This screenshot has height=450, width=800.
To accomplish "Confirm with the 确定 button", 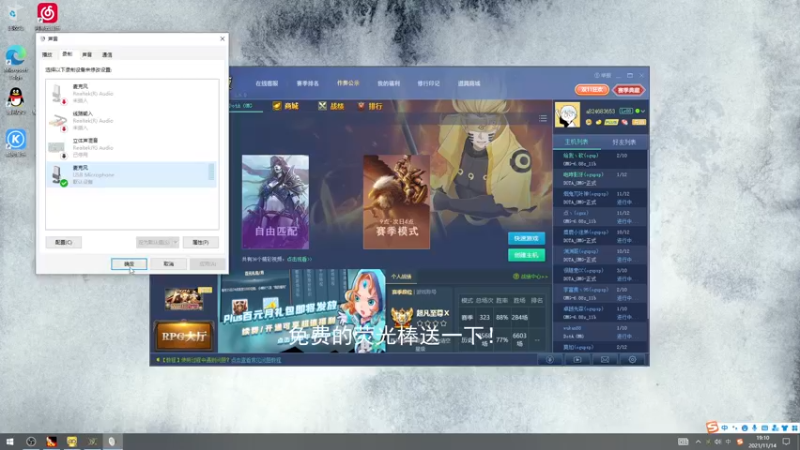I will coord(129,264).
